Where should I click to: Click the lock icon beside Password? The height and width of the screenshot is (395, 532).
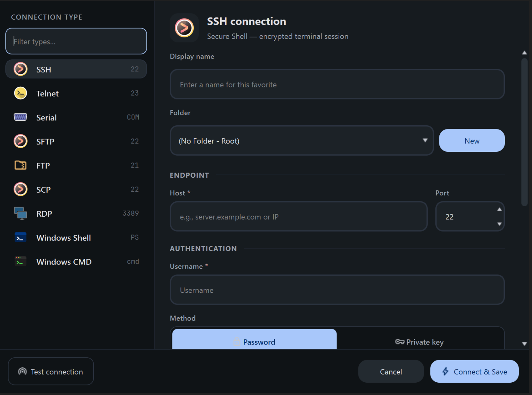click(237, 342)
